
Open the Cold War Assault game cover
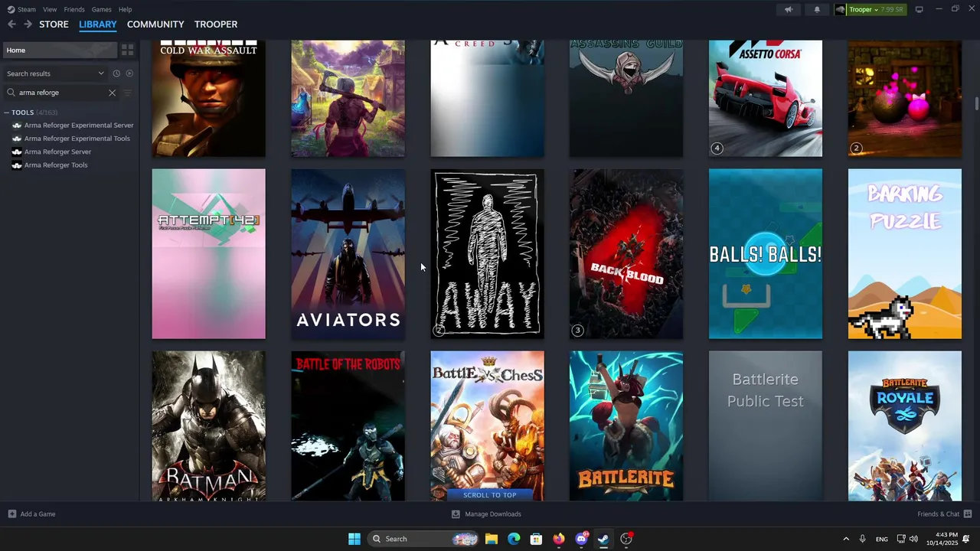(x=208, y=99)
